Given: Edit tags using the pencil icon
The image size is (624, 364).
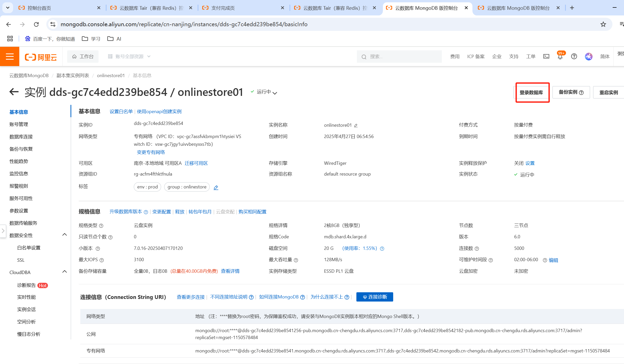Looking at the screenshot, I should coord(216,187).
